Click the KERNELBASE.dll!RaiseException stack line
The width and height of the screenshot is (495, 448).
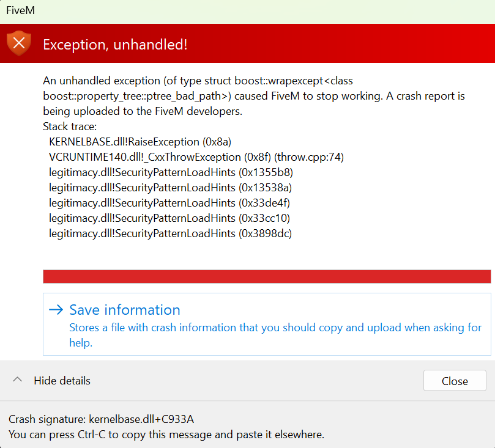point(140,142)
